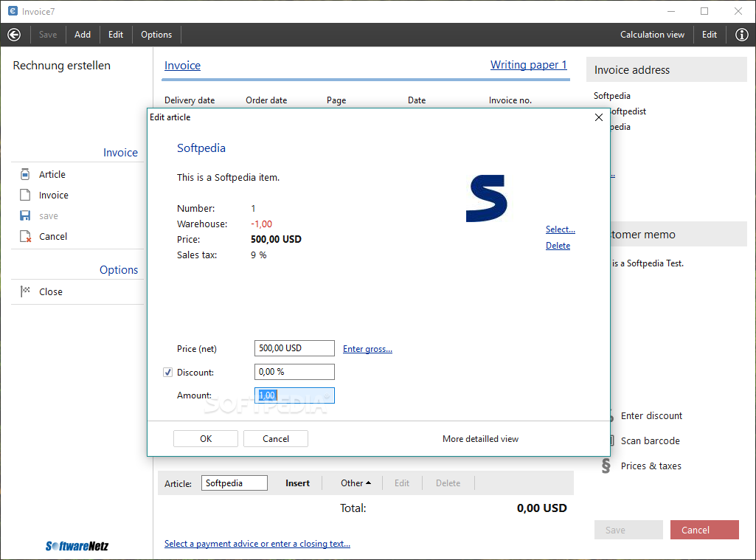Viewport: 756px width, 560px height.
Task: Click the warehouse value -1,00
Action: coord(261,224)
